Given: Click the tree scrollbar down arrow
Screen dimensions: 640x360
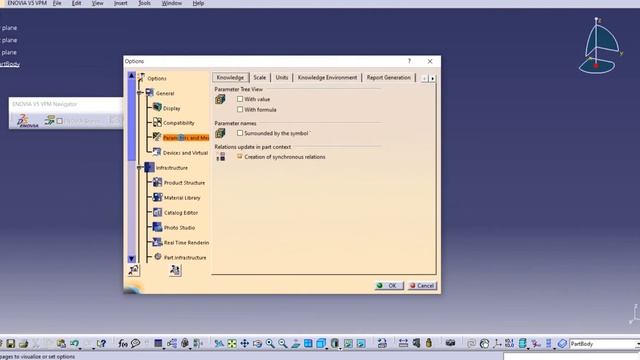Looking at the screenshot, I should click(x=131, y=259).
